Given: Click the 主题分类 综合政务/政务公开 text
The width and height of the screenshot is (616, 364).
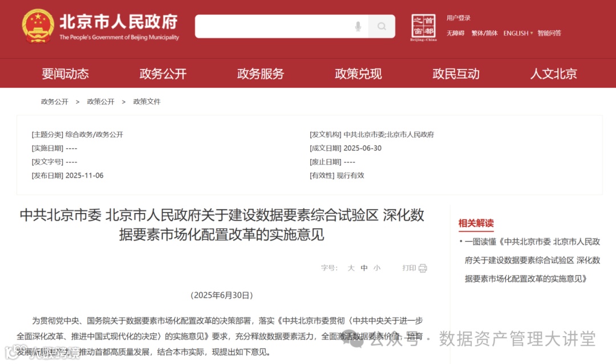Looking at the screenshot, I should pyautogui.click(x=78, y=134).
